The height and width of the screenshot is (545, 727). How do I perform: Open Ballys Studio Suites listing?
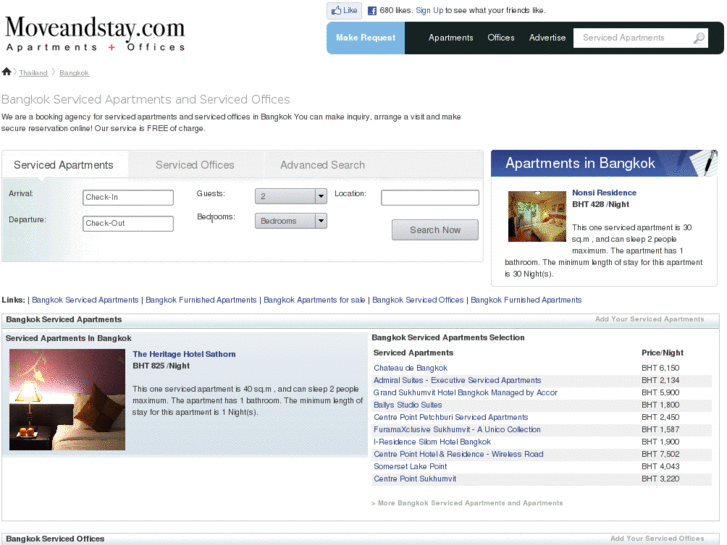[x=408, y=405]
